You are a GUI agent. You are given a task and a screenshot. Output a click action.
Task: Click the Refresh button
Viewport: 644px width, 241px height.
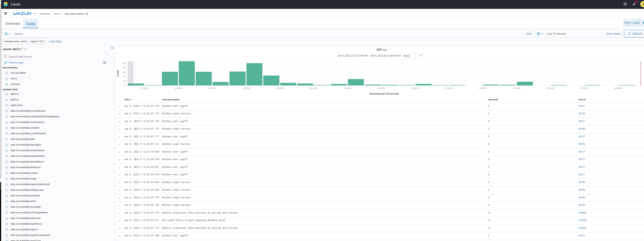635,34
